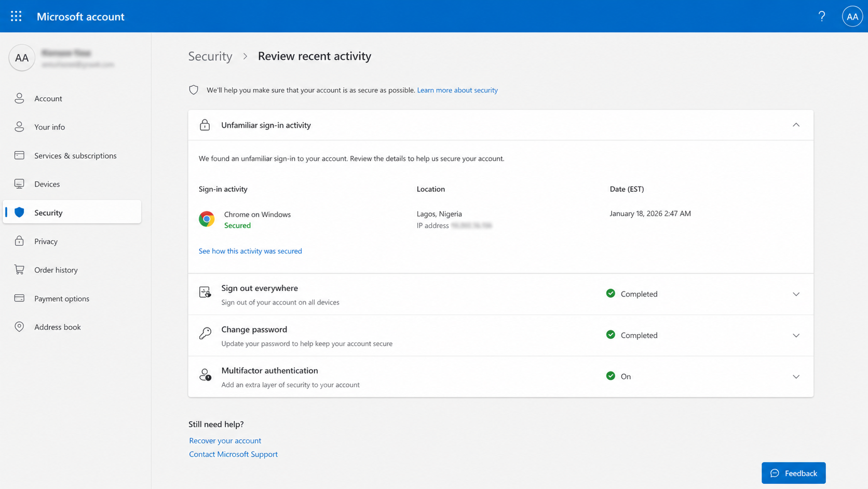Click the green Secured status text
868x489 pixels.
click(x=237, y=225)
